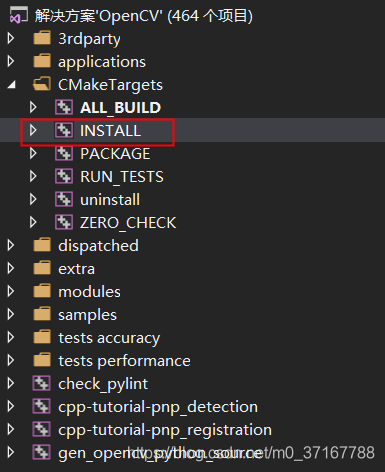Click the cpp-tutorial-pnp_detection project icon
The image size is (385, 472).
pos(42,406)
